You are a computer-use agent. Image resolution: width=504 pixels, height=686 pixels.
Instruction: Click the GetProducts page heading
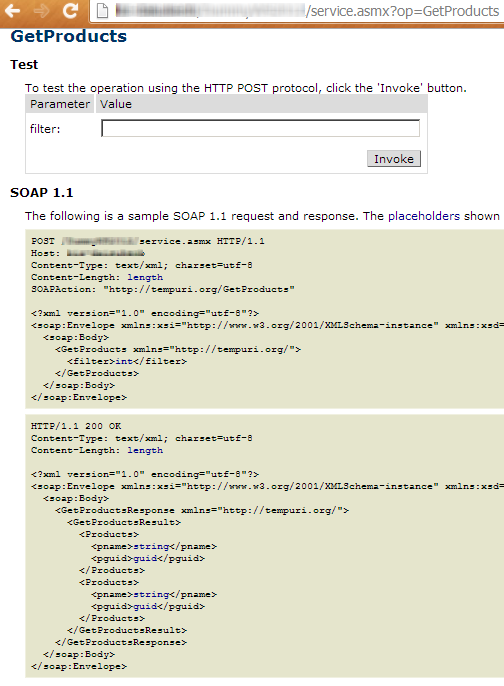(x=69, y=36)
